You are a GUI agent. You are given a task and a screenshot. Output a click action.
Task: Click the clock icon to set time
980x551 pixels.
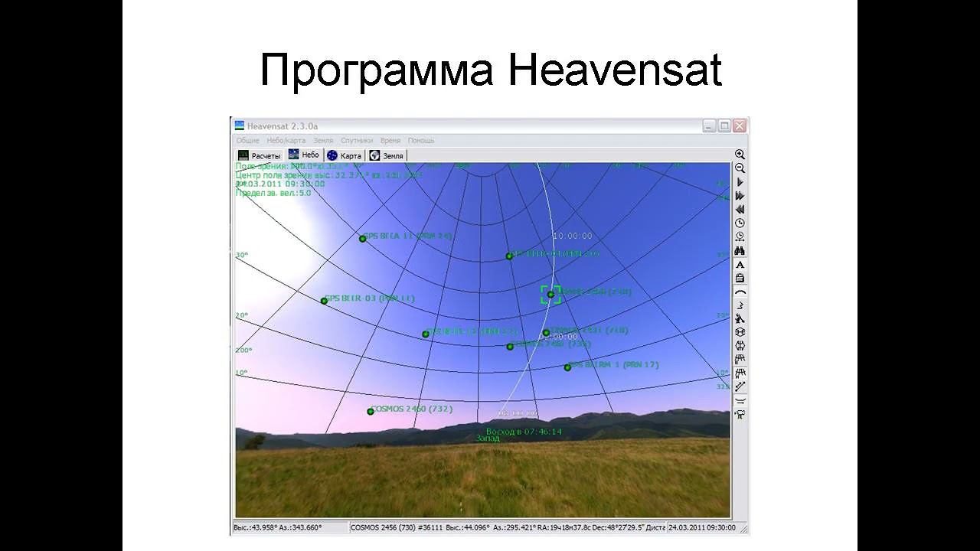point(740,223)
